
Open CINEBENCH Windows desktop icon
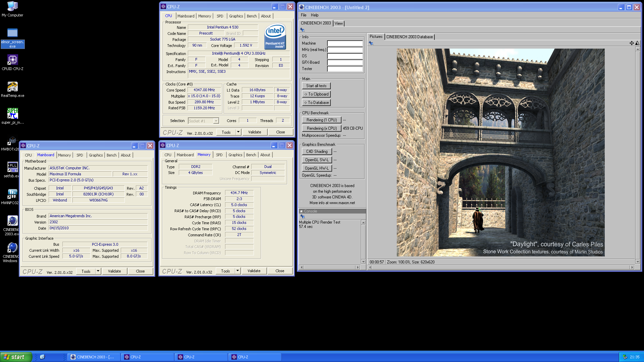click(11, 252)
